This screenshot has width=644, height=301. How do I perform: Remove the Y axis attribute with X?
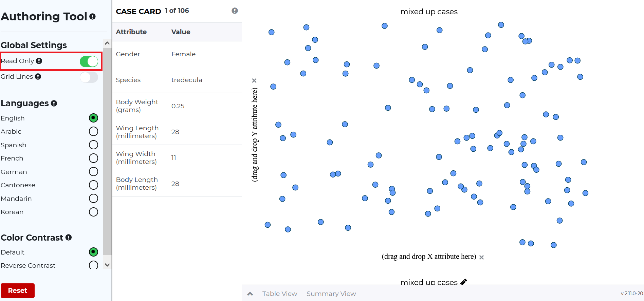[254, 80]
